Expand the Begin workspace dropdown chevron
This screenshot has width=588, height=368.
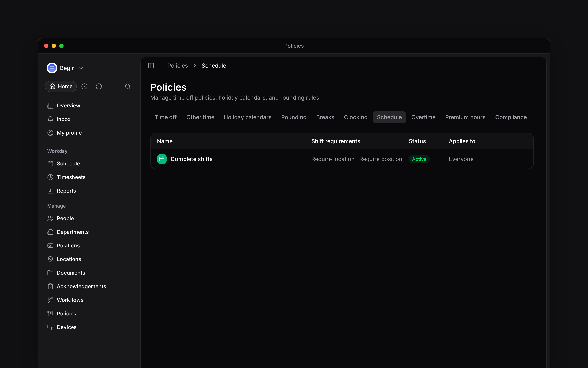pyautogui.click(x=81, y=68)
